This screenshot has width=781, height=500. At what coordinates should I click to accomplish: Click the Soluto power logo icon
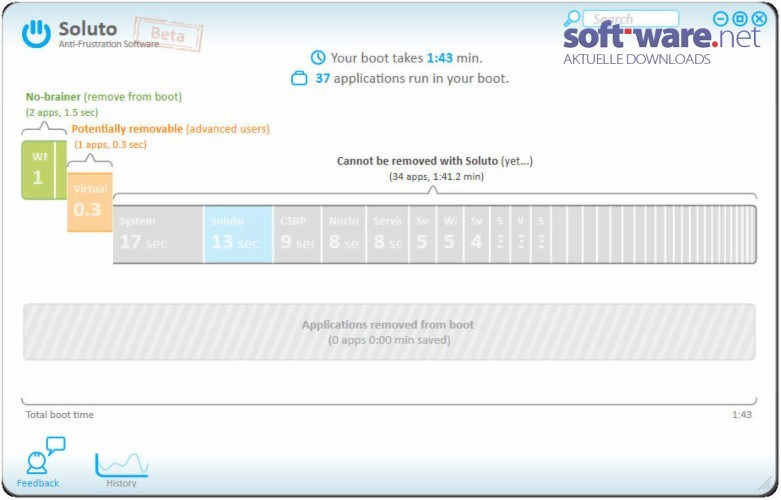tap(36, 34)
